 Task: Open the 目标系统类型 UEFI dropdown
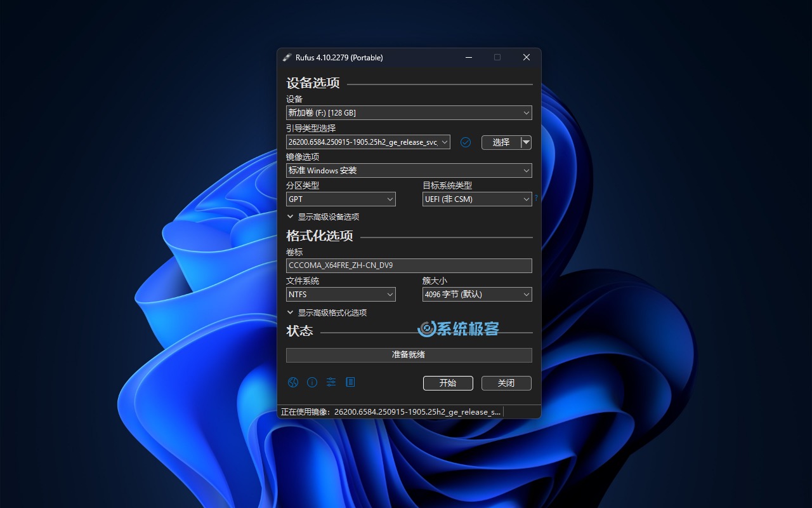pyautogui.click(x=477, y=199)
